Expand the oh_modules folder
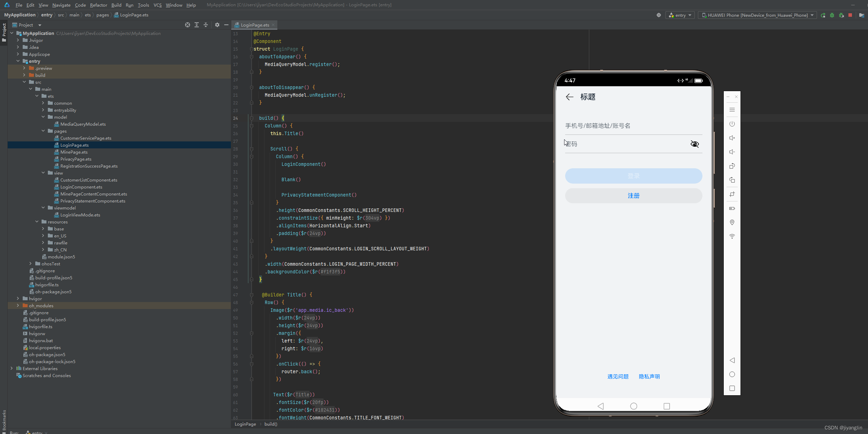The width and height of the screenshot is (868, 434). 18,306
